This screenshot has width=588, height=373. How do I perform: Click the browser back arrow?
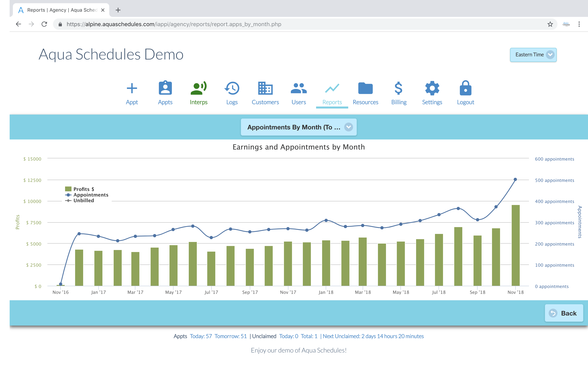coord(18,24)
